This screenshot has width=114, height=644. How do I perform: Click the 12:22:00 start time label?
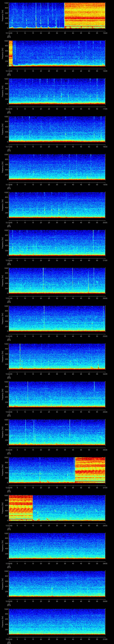coord(9,336)
